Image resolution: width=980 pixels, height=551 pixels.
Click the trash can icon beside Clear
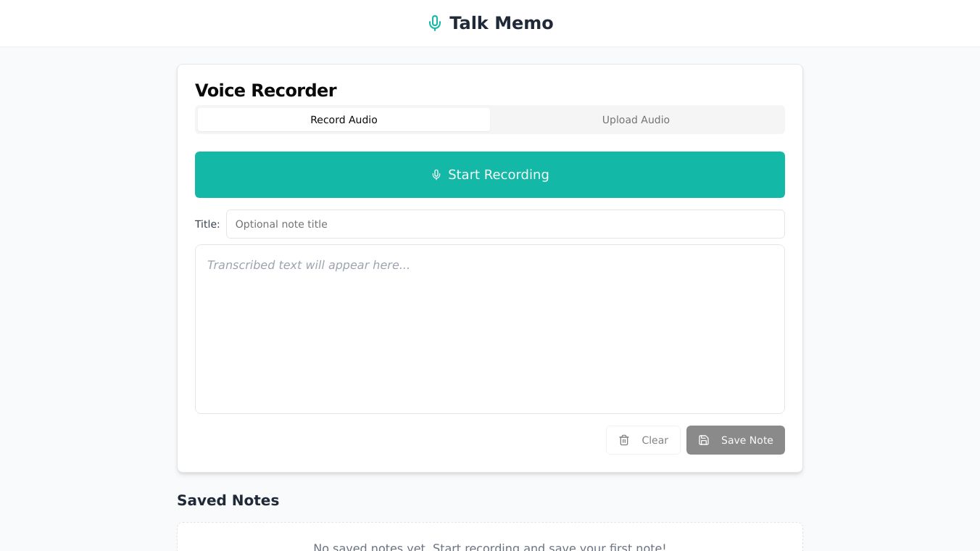624,440
